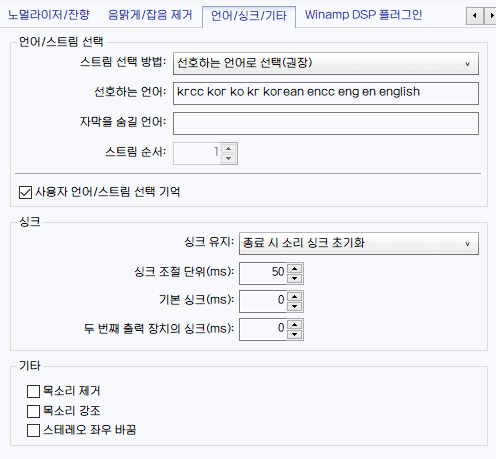This screenshot has width=496, height=459.
Task: Click the 기본 싱크(ms) value field
Action: (x=263, y=301)
